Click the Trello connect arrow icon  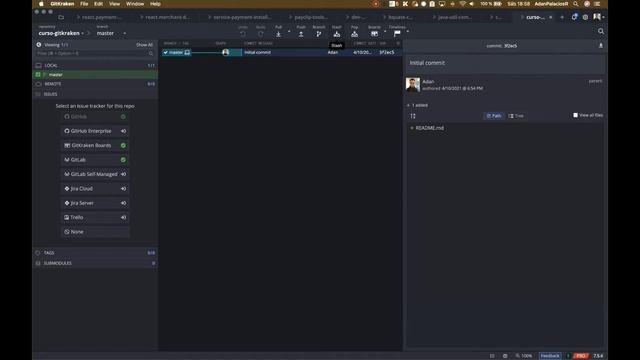123,217
